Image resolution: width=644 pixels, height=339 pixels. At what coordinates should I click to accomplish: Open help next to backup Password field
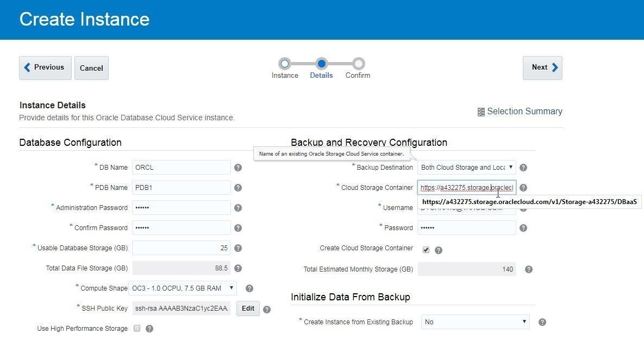point(523,228)
